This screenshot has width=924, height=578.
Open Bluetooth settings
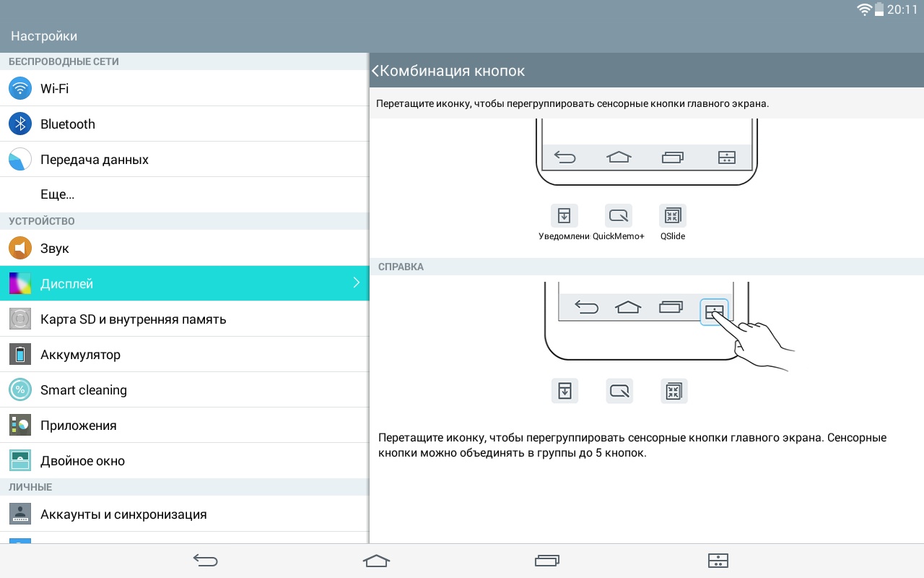[x=184, y=124]
